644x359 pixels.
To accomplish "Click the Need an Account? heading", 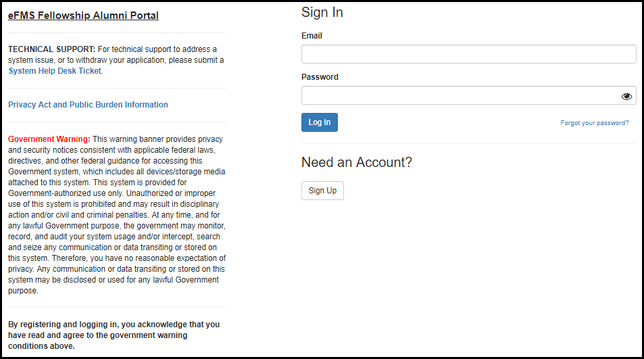I will (356, 162).
